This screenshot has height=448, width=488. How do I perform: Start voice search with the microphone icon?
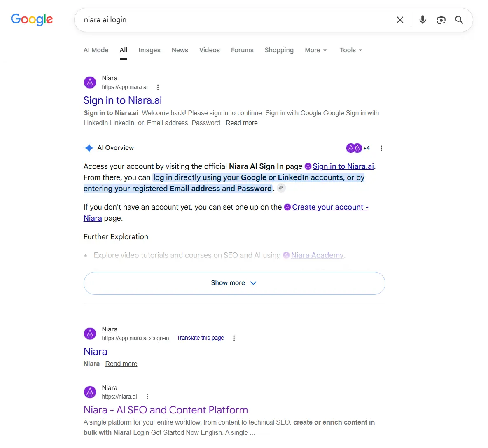(423, 20)
